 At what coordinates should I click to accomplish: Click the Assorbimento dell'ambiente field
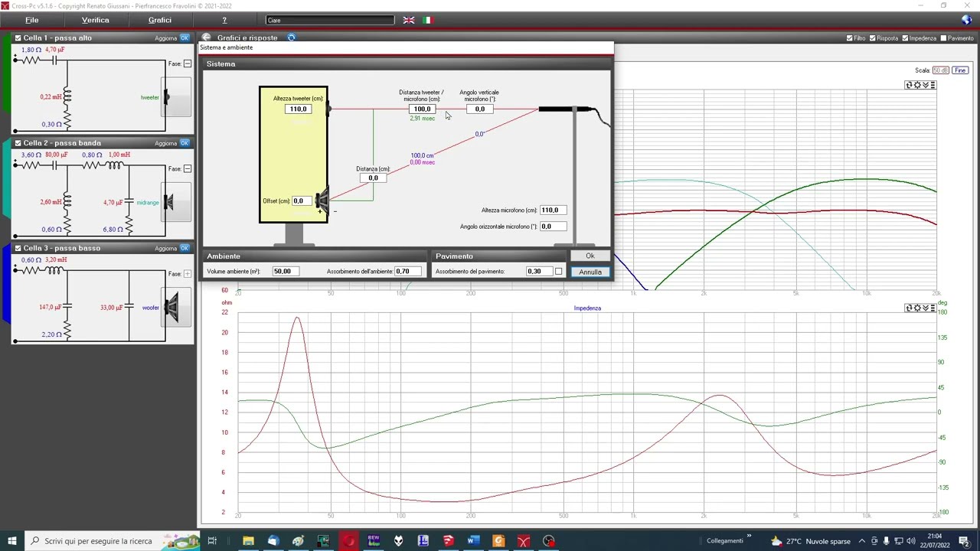pos(407,271)
